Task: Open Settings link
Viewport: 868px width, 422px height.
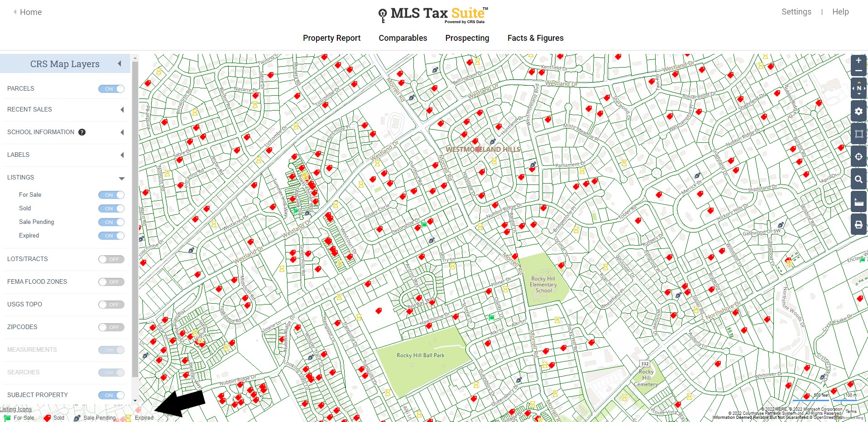Action: [796, 12]
